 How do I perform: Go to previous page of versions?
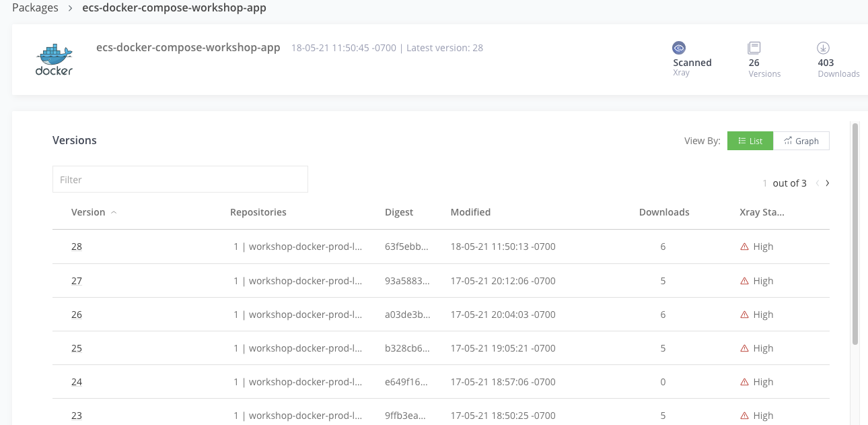(x=817, y=183)
